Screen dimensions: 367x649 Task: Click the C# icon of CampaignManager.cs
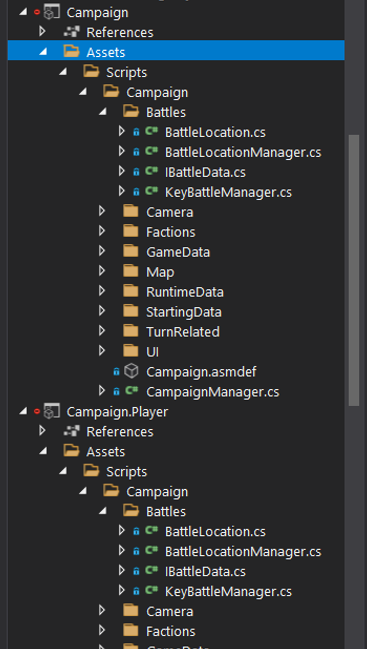click(x=132, y=390)
